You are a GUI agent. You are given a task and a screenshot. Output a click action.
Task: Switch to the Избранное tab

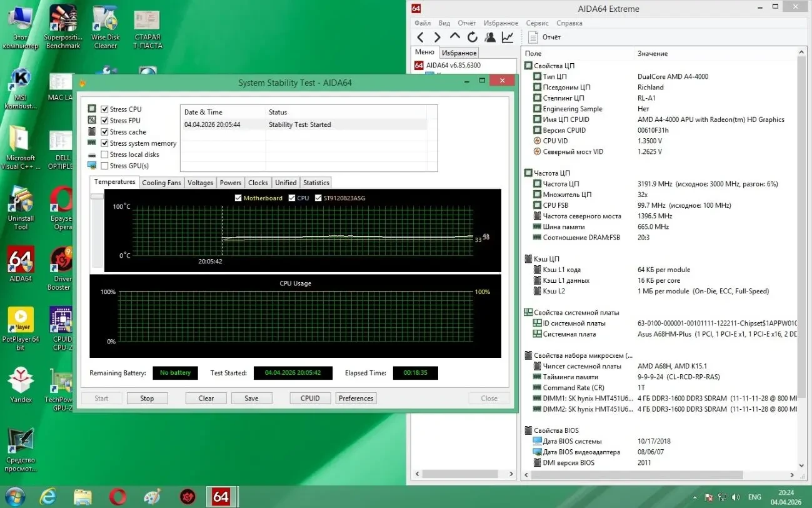[459, 53]
